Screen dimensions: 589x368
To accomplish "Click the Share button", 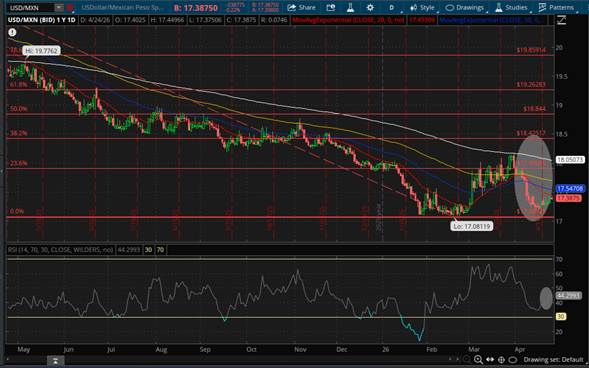I will click(x=301, y=8).
